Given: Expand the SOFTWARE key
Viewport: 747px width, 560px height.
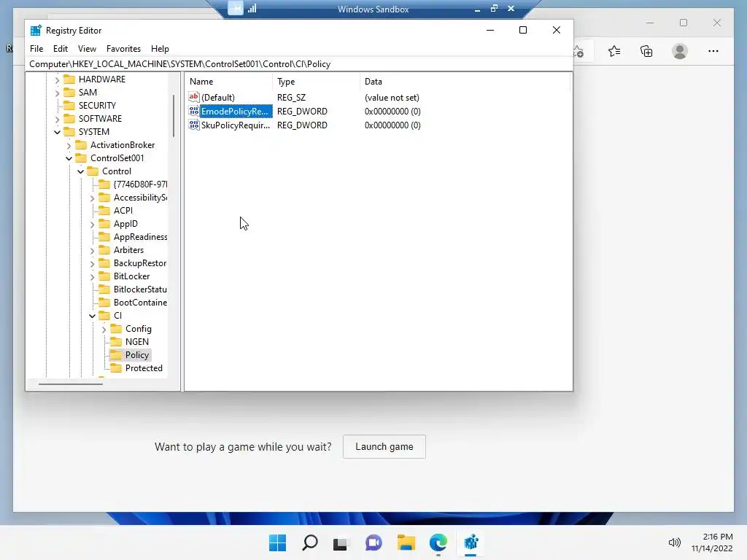Looking at the screenshot, I should coord(57,119).
